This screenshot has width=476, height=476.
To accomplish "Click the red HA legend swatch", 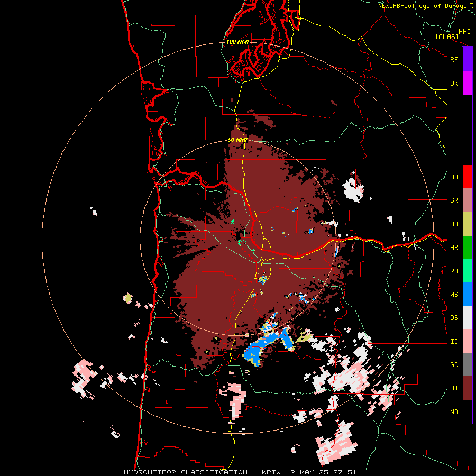I will pyautogui.click(x=467, y=177).
